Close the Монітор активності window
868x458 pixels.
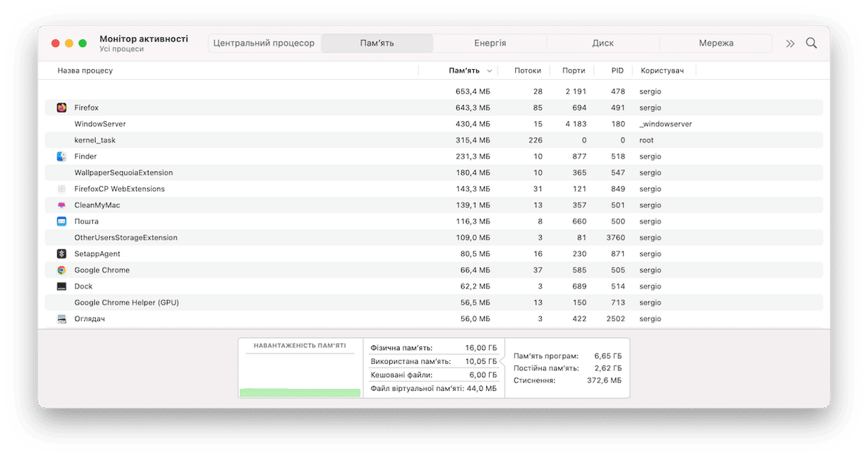coord(56,44)
